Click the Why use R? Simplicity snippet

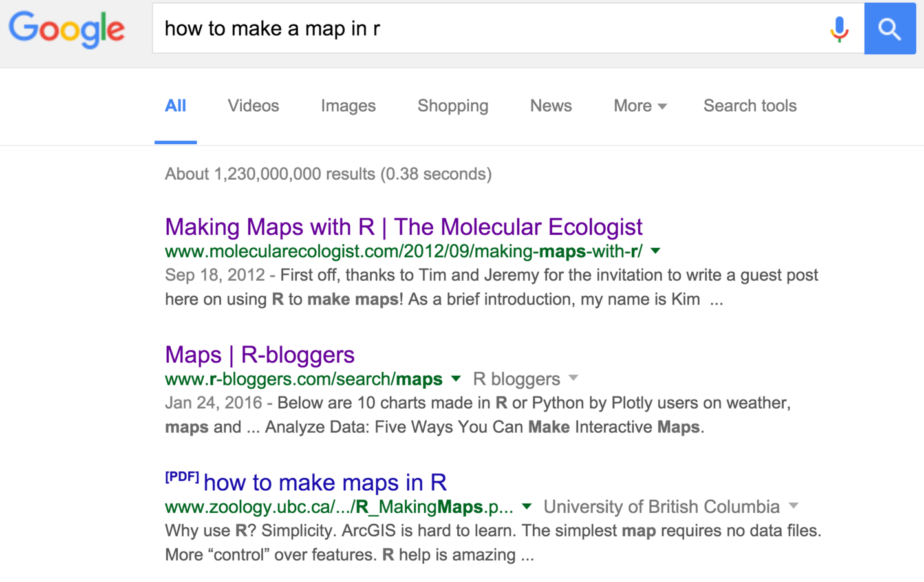tap(493, 543)
